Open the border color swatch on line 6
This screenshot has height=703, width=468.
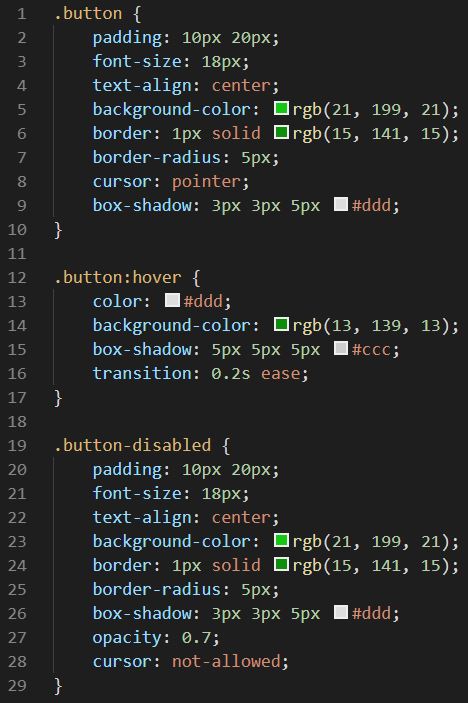(281, 132)
